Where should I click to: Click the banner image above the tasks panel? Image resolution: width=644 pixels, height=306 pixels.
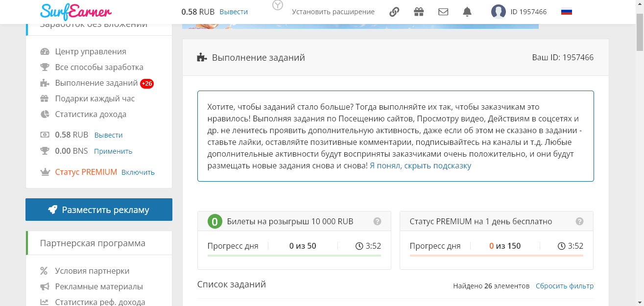point(360,26)
